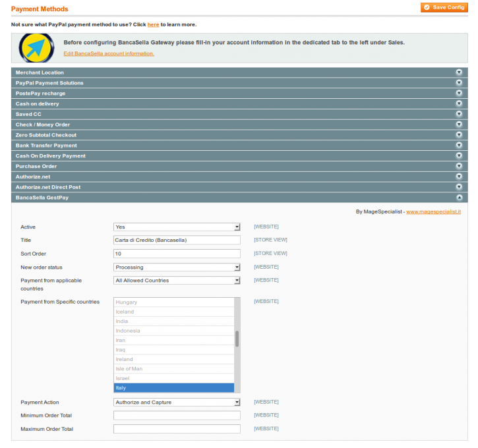Expand the Merchant Location section arrow
The height and width of the screenshot is (448, 478).
coord(459,72)
